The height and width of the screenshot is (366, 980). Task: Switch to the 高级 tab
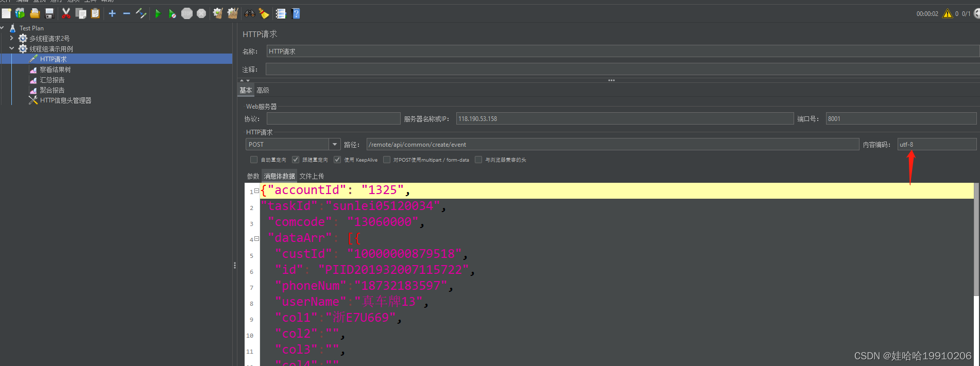tap(263, 90)
